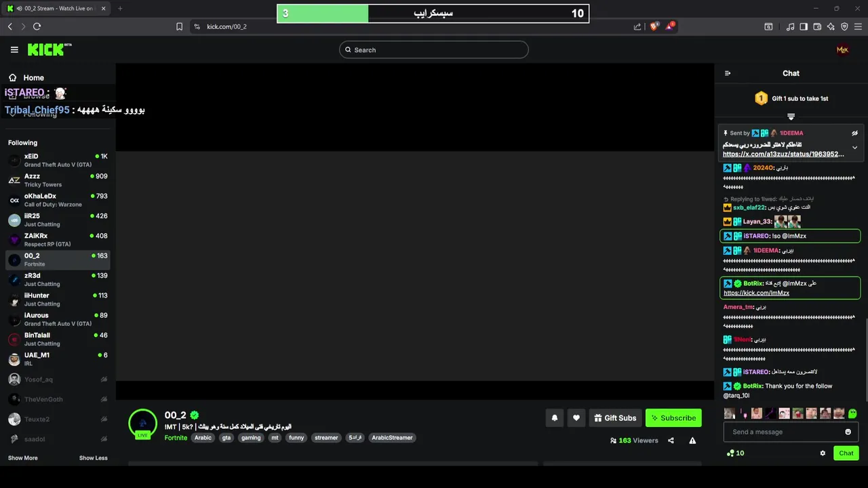Focus the Kick search box
Viewport: 868px width, 488px height.
(434, 49)
